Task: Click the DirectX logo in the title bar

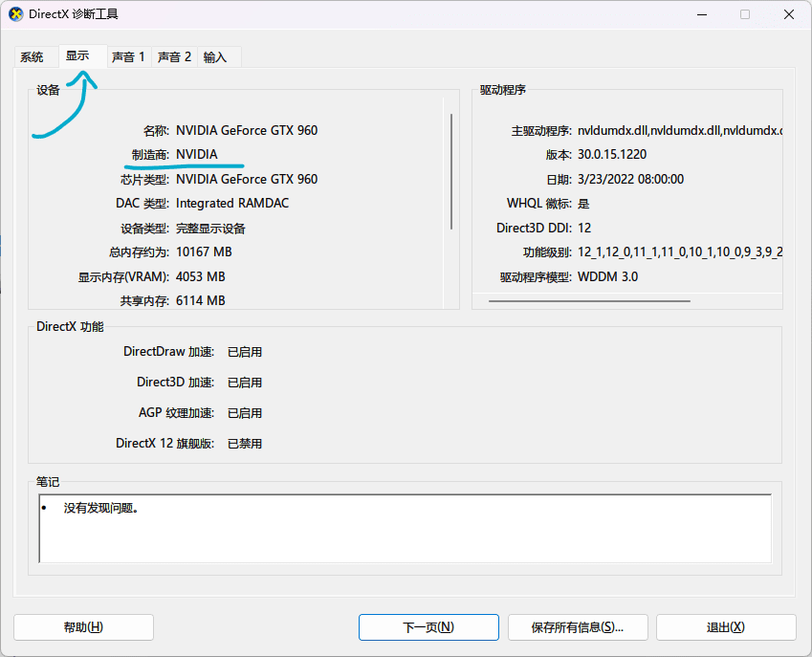Action: coord(13,14)
